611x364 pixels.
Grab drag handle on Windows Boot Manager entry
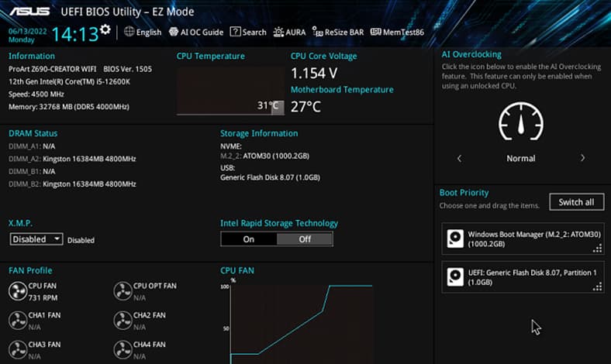click(x=597, y=249)
